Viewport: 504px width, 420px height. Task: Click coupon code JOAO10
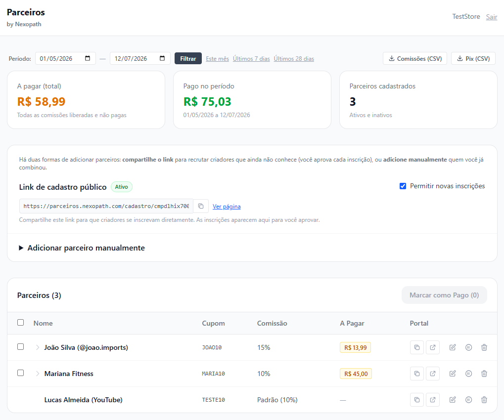tap(212, 347)
